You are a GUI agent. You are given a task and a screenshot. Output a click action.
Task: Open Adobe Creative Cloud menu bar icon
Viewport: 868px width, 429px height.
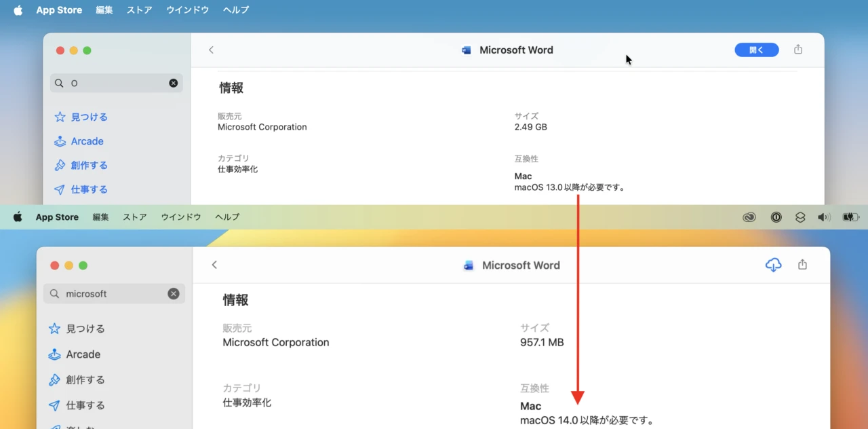point(749,217)
